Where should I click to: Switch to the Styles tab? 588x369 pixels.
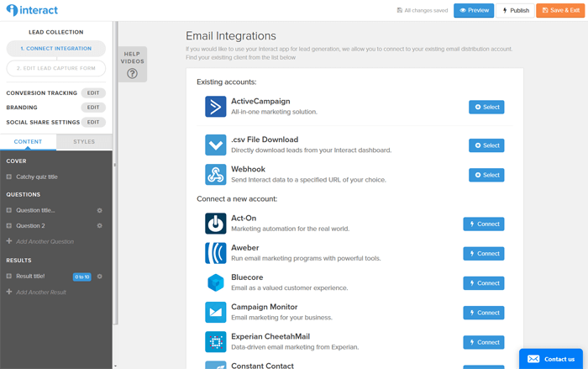pos(84,142)
